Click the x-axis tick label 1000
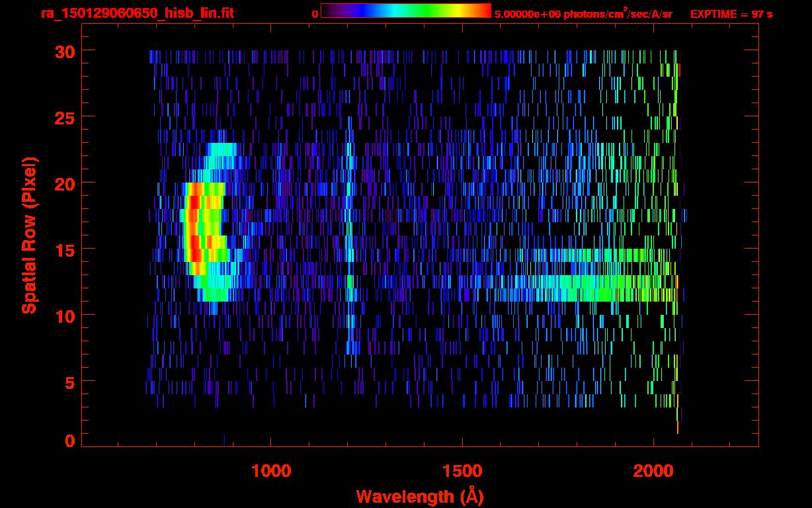 [x=271, y=471]
